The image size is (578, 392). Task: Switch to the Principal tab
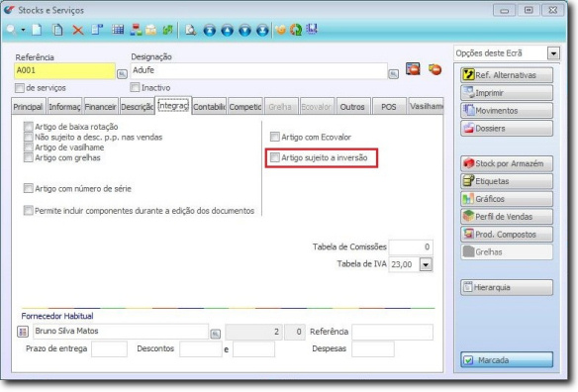click(29, 107)
